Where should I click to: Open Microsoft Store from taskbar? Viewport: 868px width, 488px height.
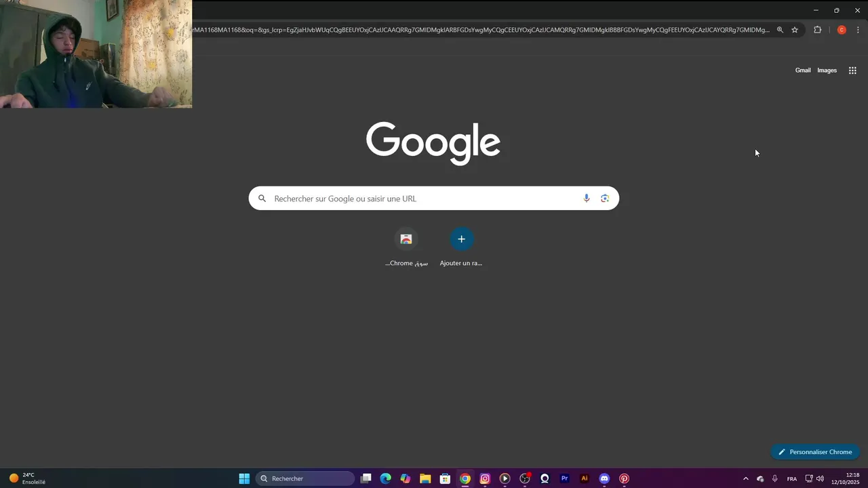coord(445,479)
